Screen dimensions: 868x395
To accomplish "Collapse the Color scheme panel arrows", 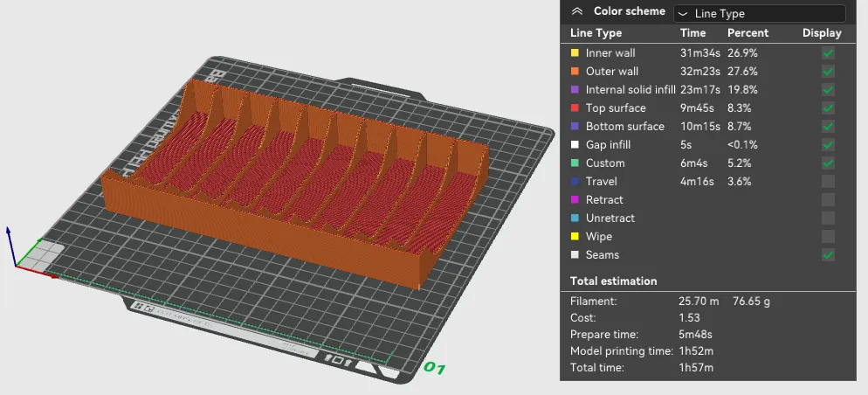I will pyautogui.click(x=577, y=11).
